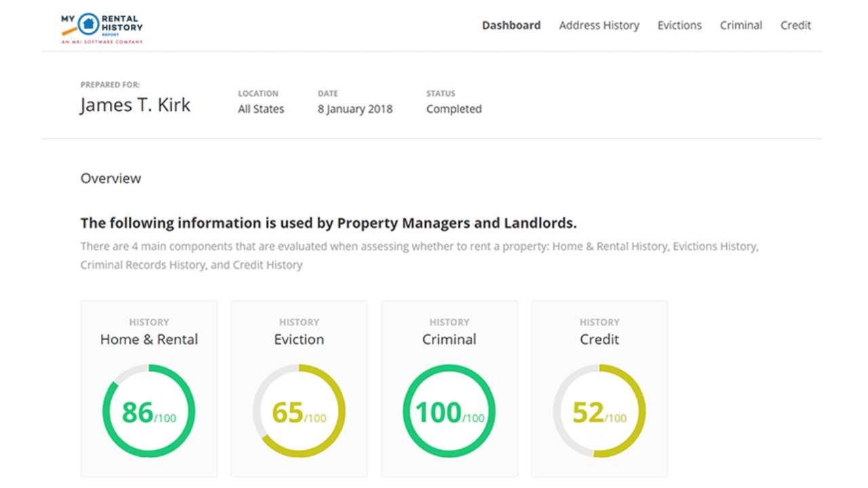Select the Home & Rental card title
868x488 pixels.
click(149, 340)
